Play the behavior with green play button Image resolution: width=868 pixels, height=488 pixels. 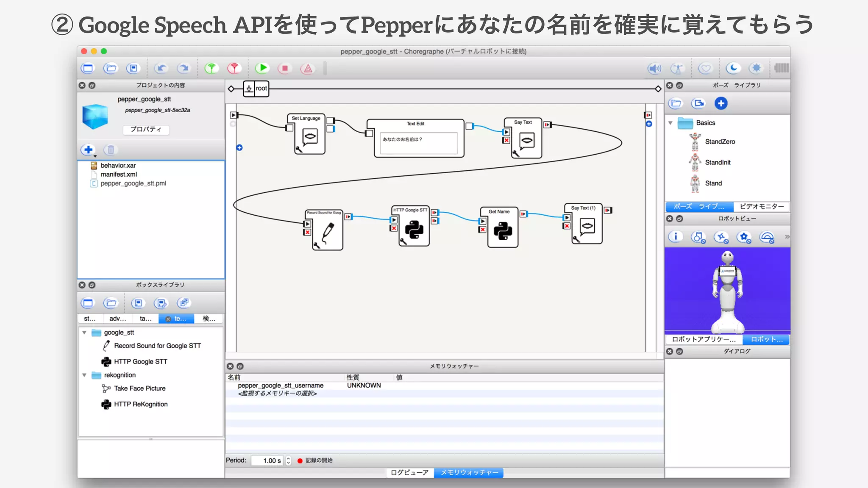(262, 68)
